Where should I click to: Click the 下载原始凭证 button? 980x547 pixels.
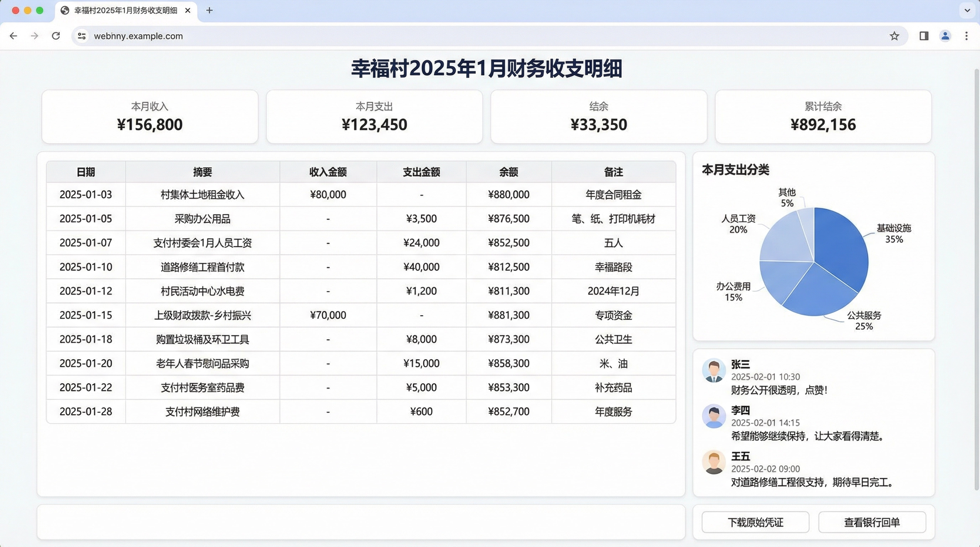(x=755, y=522)
